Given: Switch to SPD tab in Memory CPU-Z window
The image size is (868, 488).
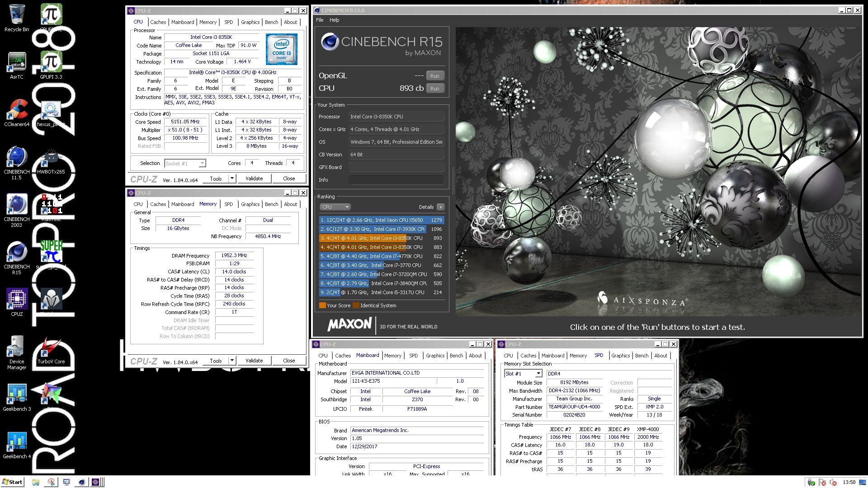Looking at the screenshot, I should pos(229,204).
